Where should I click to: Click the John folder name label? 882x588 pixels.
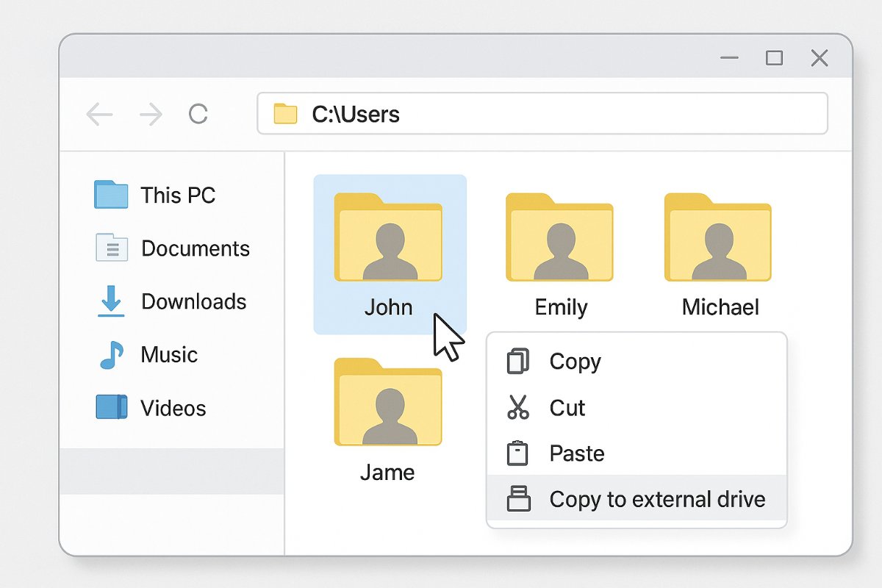point(388,307)
